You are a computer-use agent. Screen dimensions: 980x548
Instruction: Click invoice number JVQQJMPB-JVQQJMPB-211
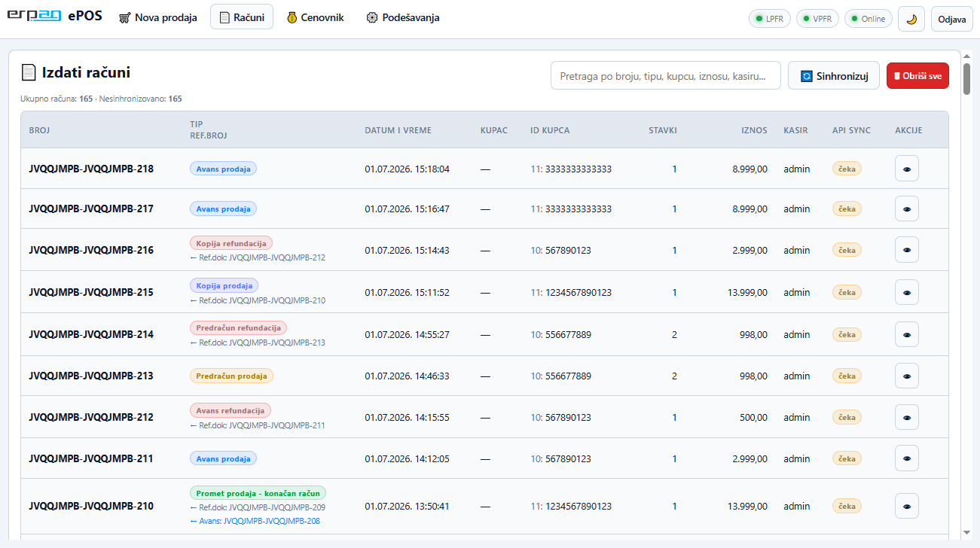(91, 458)
